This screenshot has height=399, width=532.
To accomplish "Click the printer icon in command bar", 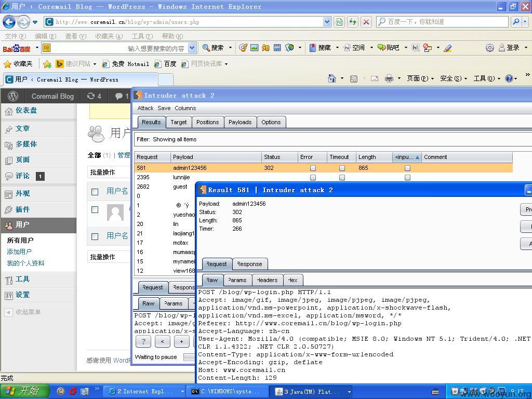I will [389, 79].
